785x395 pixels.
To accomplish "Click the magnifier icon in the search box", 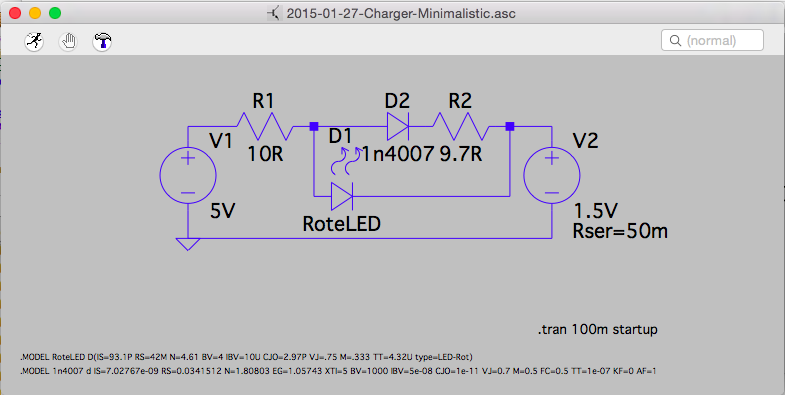I will tap(675, 40).
